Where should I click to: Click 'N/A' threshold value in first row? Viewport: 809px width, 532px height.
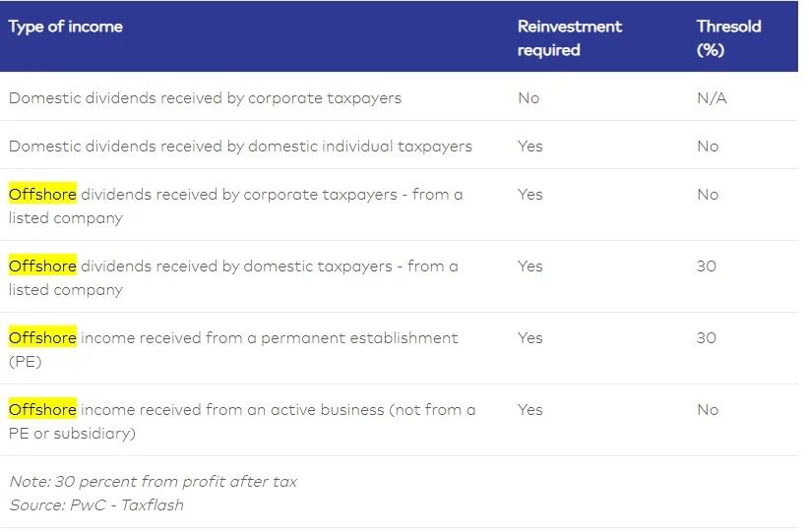pos(712,98)
